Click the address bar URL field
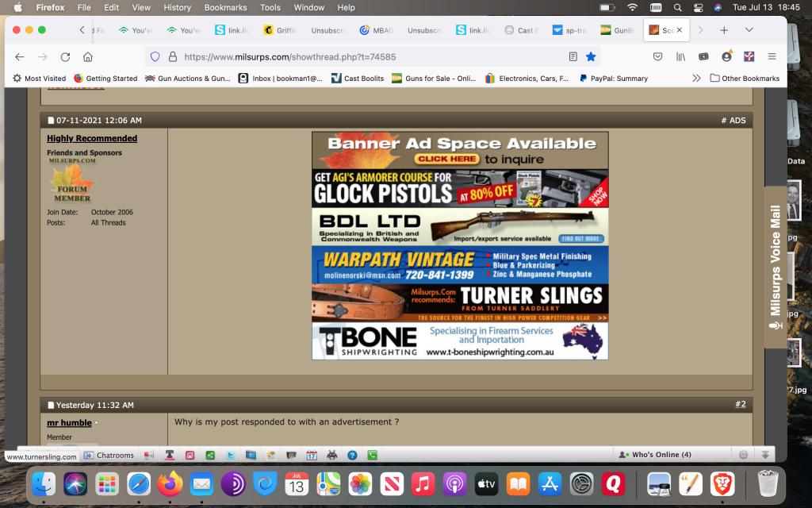Viewport: 812px width, 508px height. [373, 57]
